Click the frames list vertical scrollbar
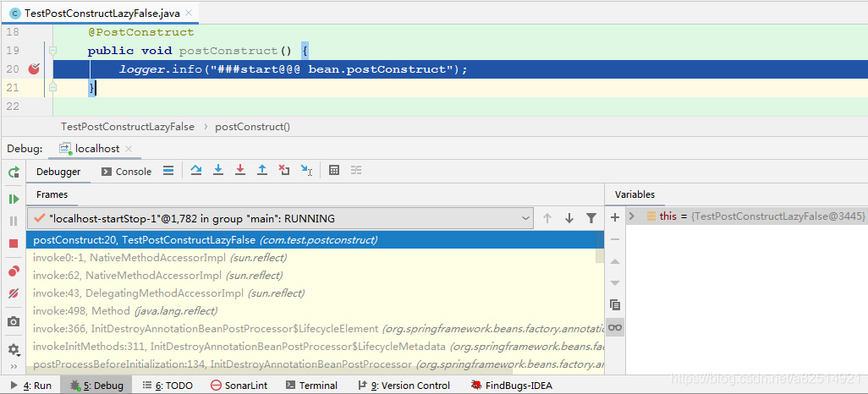The height and width of the screenshot is (394, 868). pos(600,248)
